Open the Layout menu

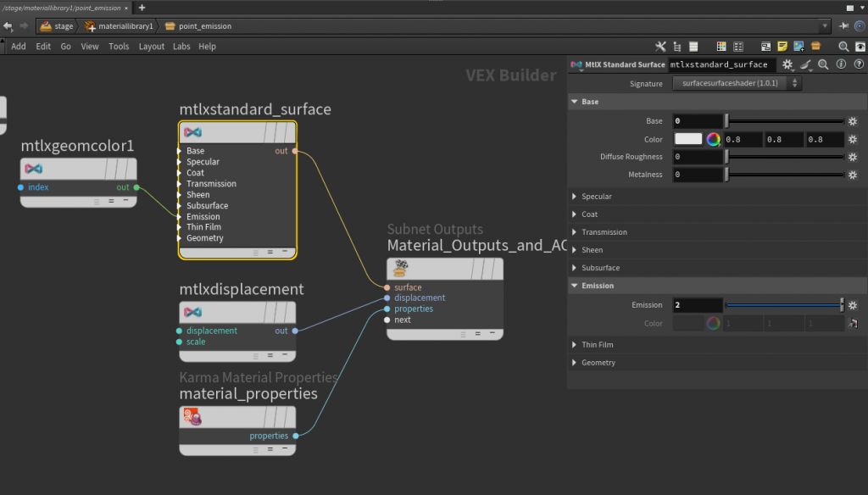pyautogui.click(x=152, y=47)
